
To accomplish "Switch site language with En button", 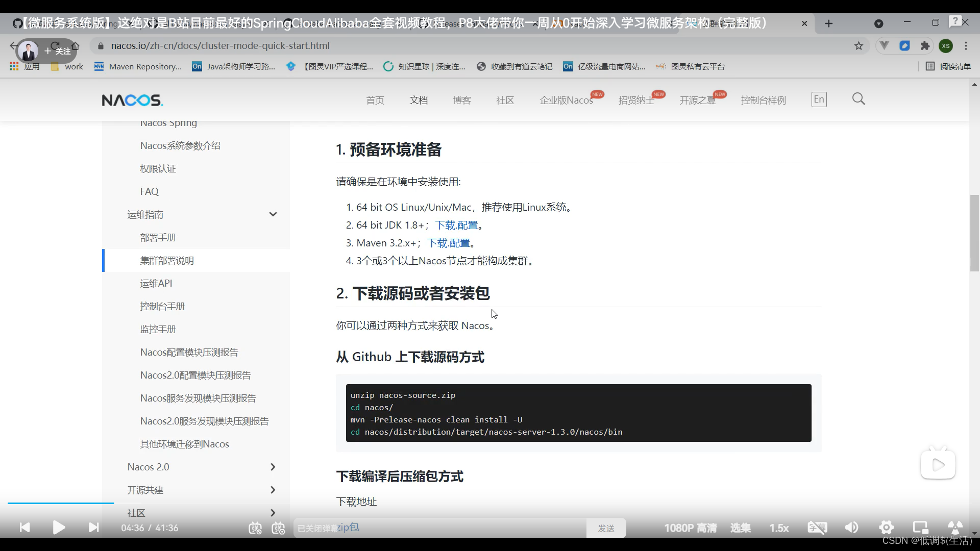I will (819, 99).
